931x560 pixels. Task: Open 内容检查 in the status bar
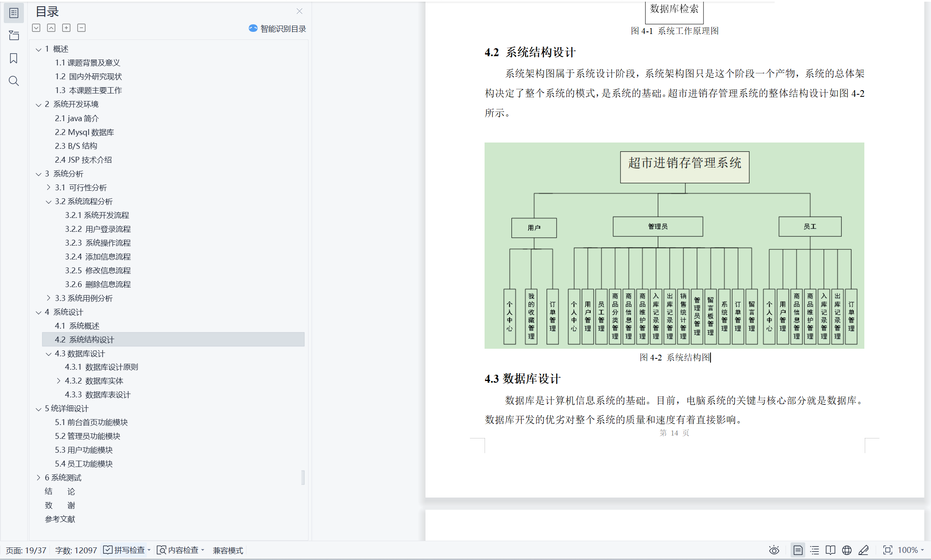pyautogui.click(x=179, y=550)
